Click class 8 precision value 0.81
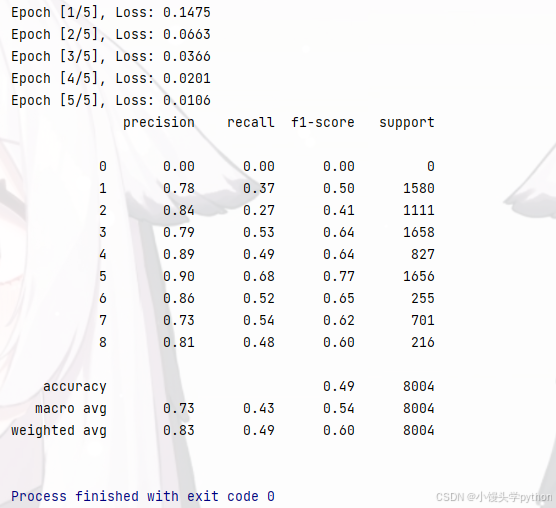This screenshot has width=556, height=508. (179, 342)
